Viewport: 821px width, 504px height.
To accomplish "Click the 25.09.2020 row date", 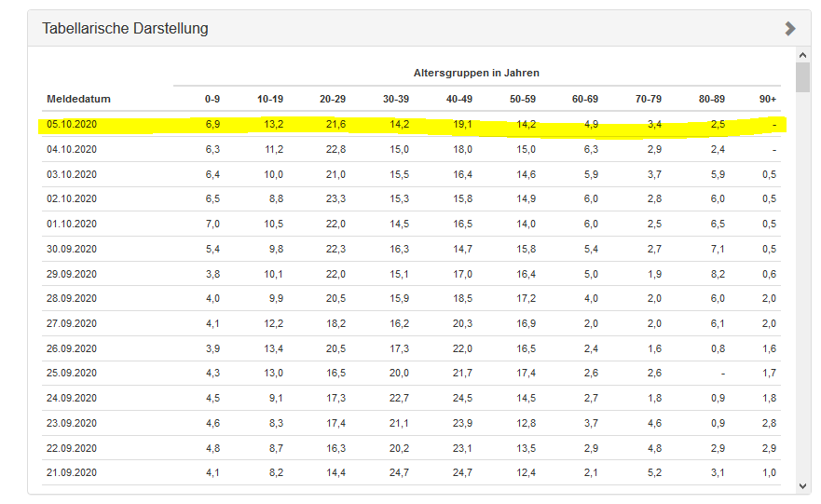I will 72,373.
